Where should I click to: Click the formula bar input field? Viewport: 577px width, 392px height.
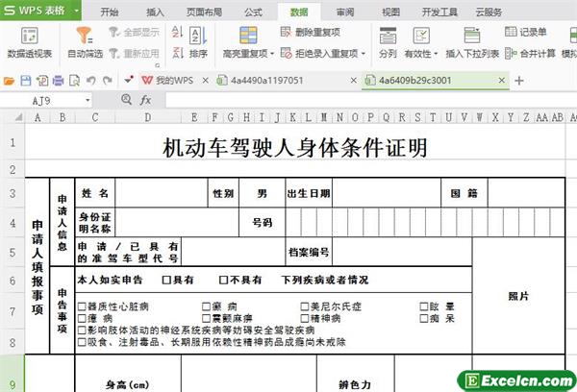(371, 100)
